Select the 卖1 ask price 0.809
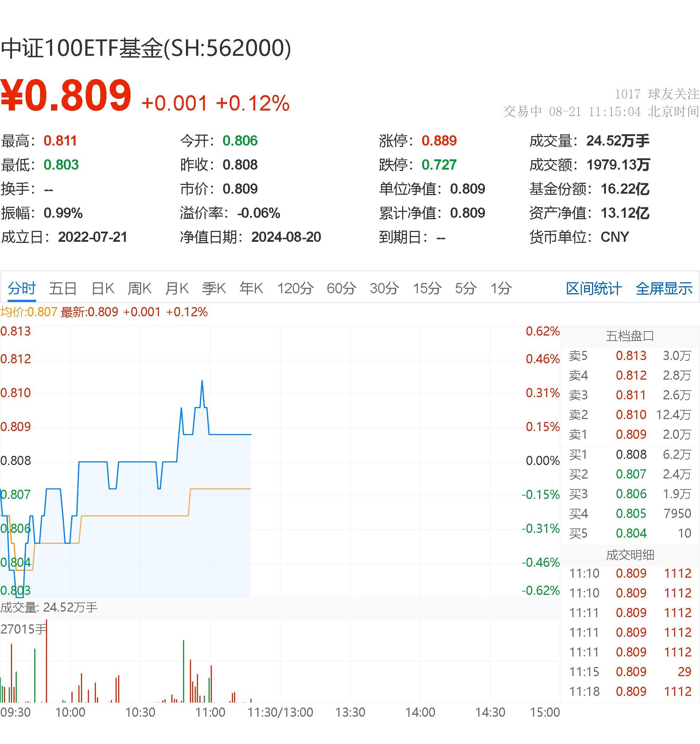 click(x=631, y=435)
